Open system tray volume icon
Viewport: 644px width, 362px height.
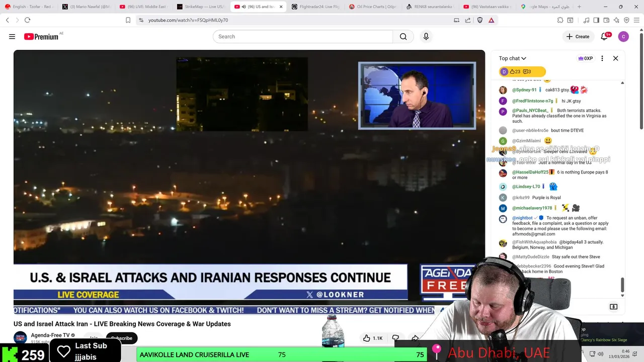point(600,354)
